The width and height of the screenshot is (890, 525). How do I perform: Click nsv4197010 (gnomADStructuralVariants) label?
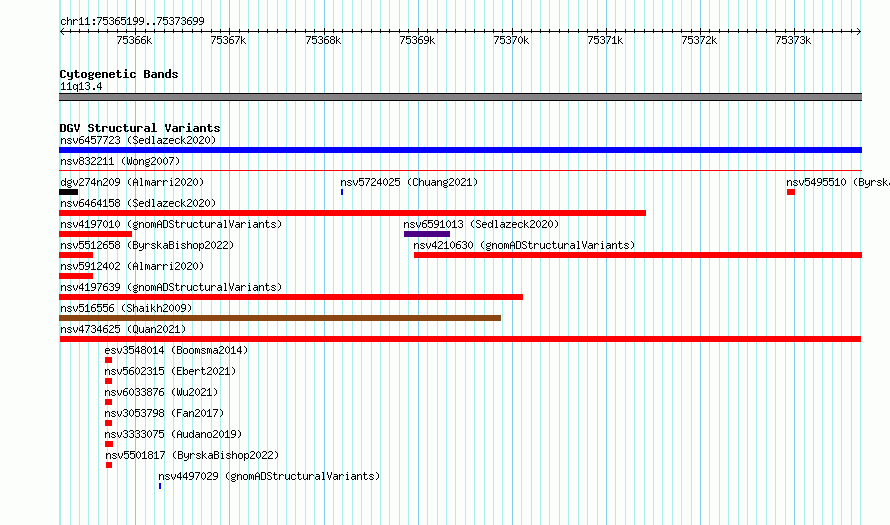tap(171, 224)
